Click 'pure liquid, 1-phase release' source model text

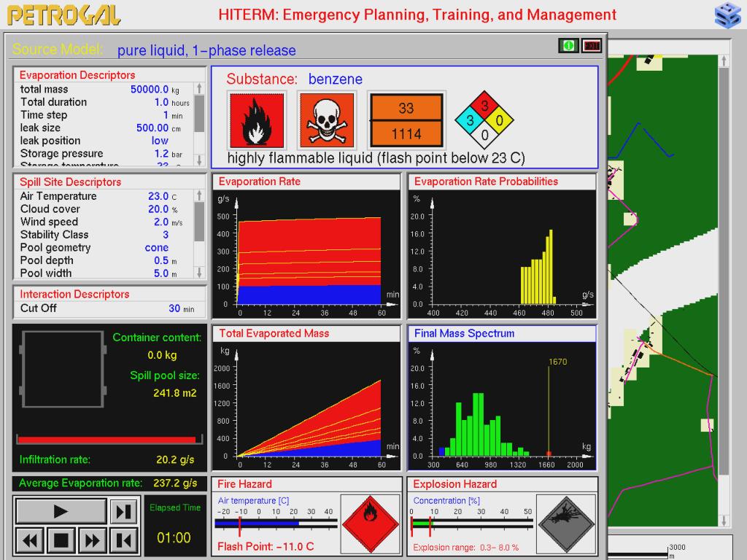coord(206,50)
